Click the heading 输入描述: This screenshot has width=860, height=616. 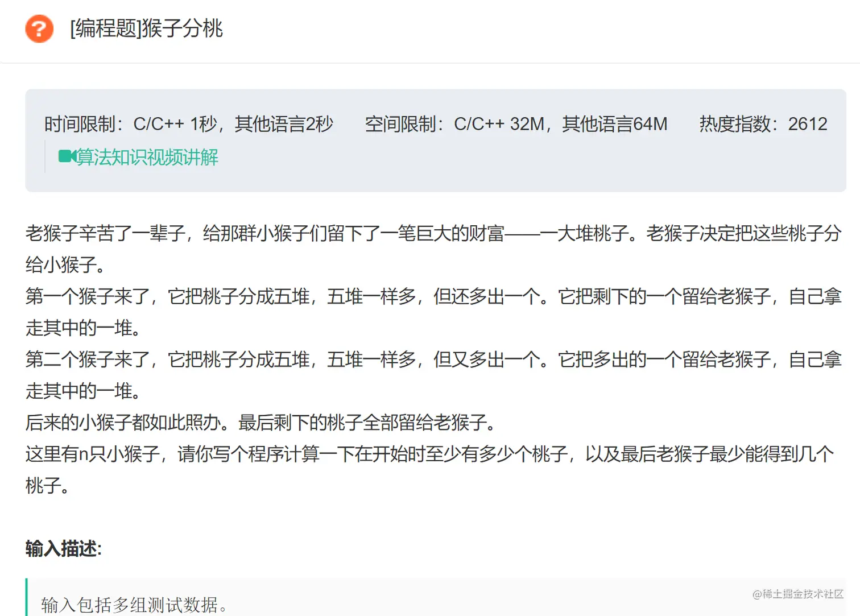64,549
